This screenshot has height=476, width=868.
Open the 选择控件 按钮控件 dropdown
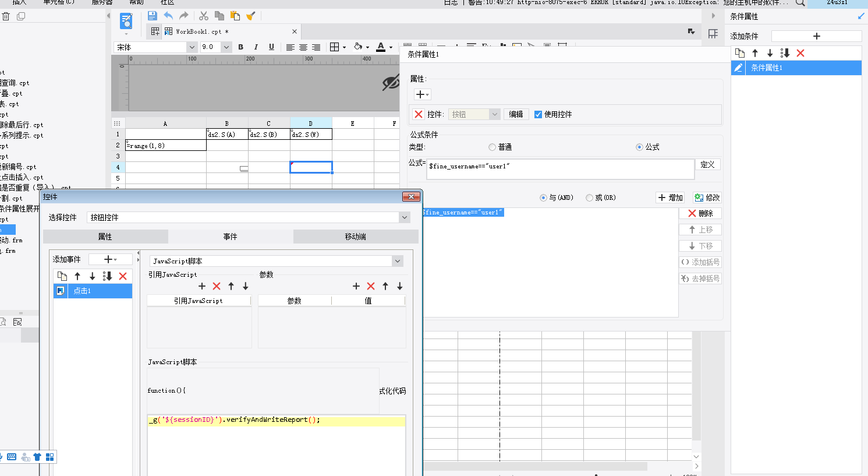(405, 217)
